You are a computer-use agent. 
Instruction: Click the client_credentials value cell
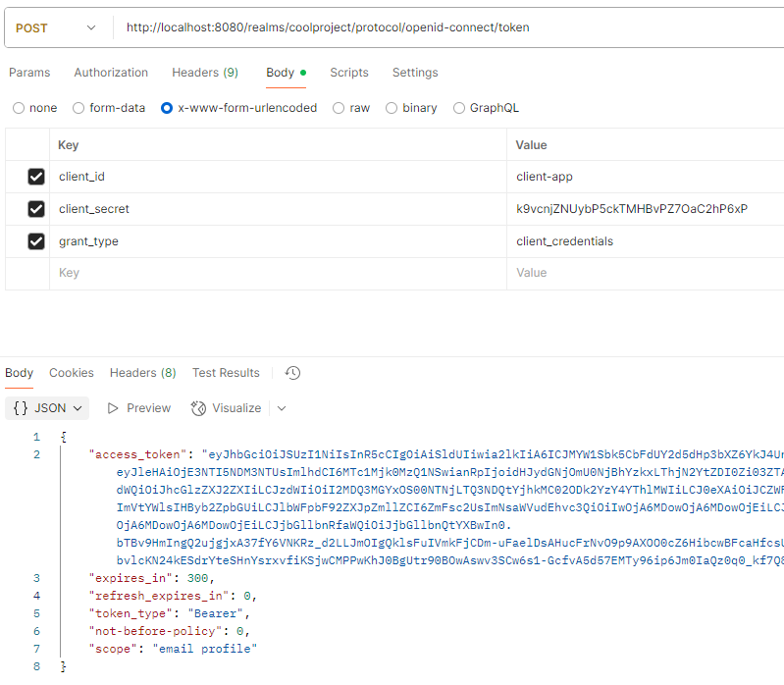pos(645,241)
